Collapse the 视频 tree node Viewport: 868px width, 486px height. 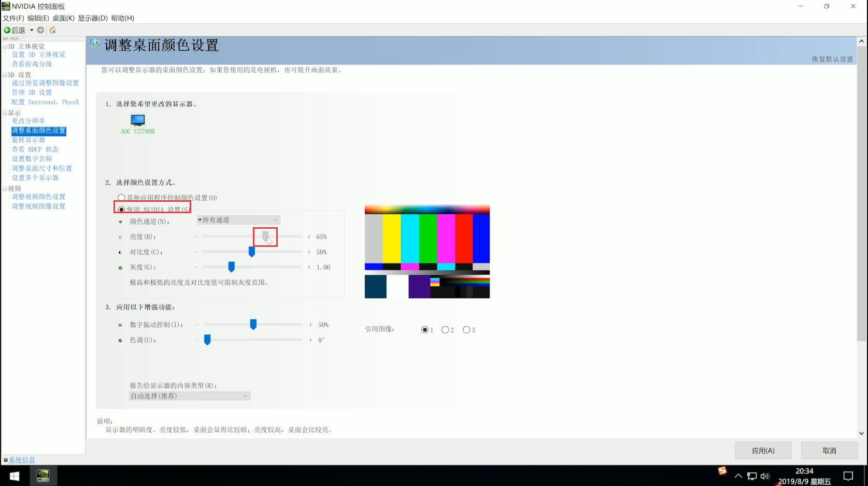[5, 188]
